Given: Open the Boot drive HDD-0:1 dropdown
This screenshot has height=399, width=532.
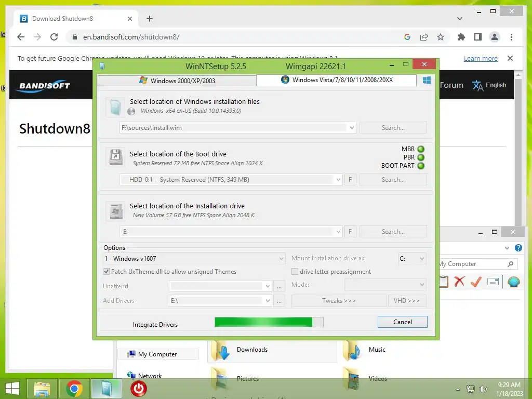Looking at the screenshot, I should point(338,180).
